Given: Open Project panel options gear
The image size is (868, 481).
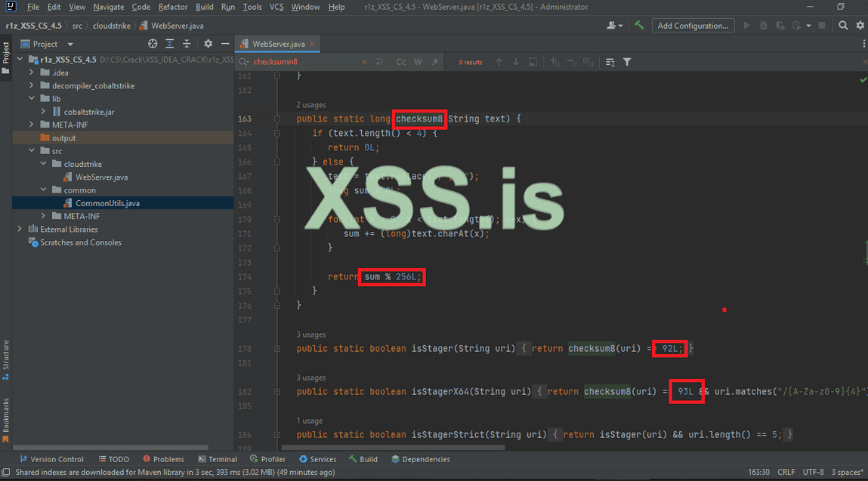Looking at the screenshot, I should tap(209, 44).
